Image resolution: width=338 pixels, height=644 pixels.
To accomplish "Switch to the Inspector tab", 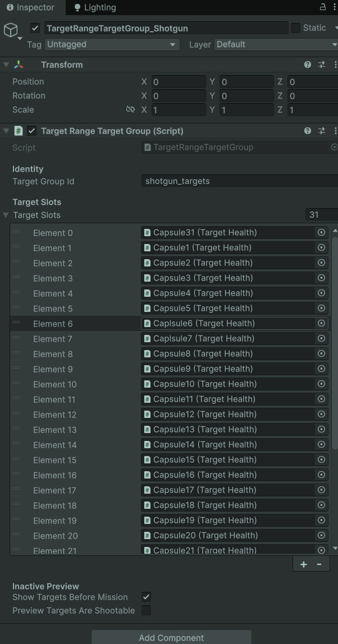I will 31,7.
